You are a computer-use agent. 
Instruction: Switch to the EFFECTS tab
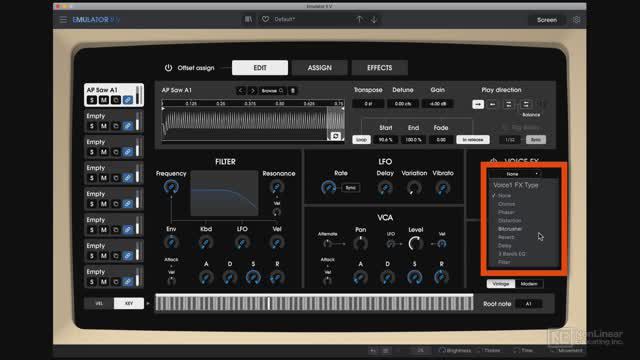click(x=380, y=68)
